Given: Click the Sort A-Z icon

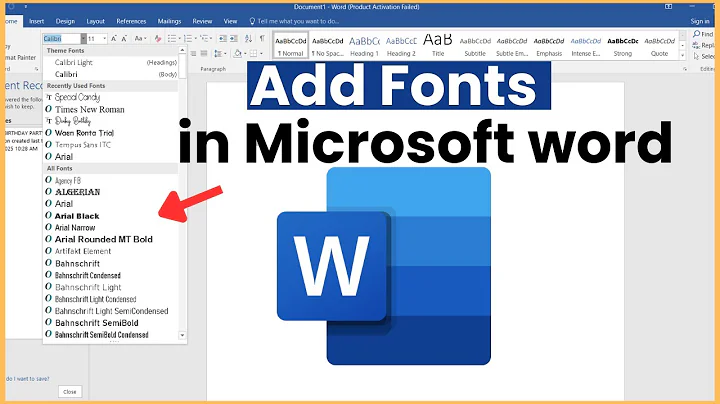Looking at the screenshot, I should point(248,39).
